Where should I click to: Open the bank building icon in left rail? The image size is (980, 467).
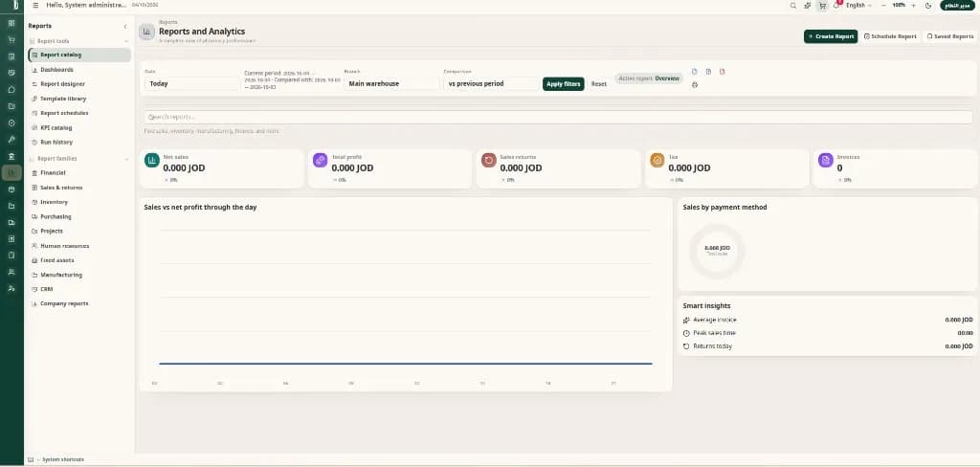click(x=11, y=156)
